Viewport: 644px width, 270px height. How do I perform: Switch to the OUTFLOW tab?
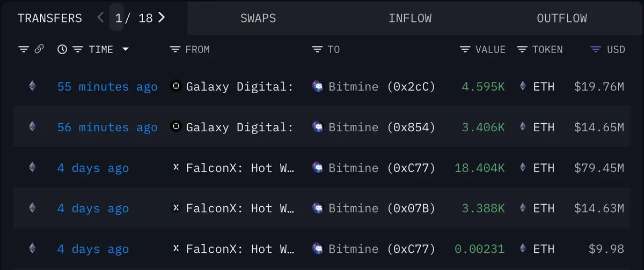click(562, 18)
